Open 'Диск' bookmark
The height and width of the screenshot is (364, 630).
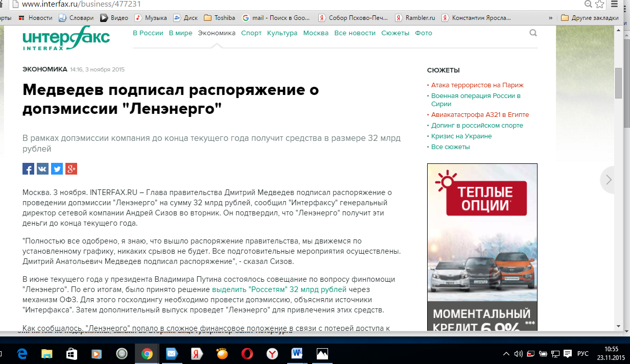185,18
